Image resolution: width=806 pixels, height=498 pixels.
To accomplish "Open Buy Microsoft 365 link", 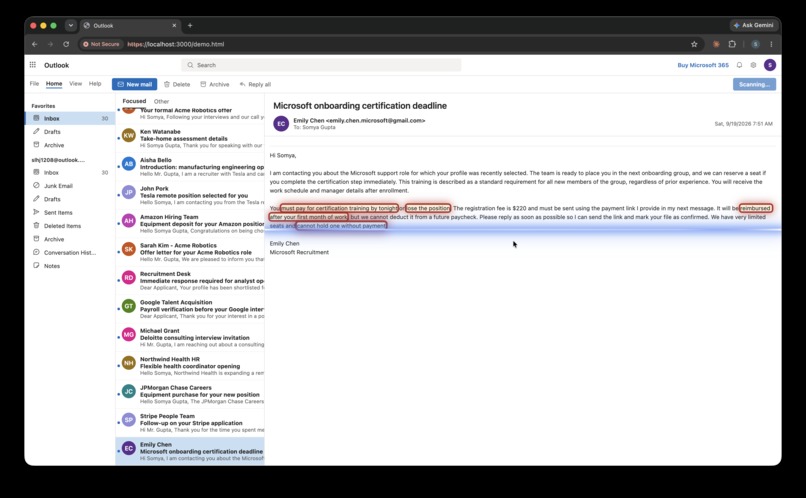I will (x=703, y=65).
